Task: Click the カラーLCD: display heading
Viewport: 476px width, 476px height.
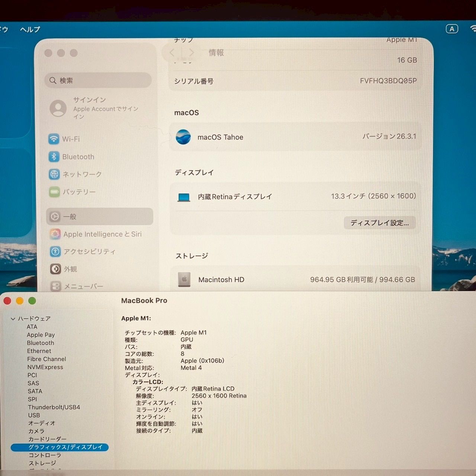Action: (148, 382)
